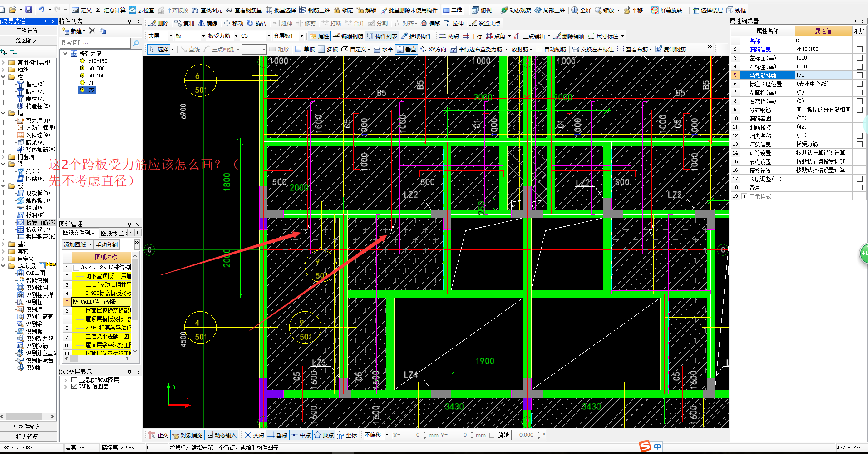Delete component with X icon in 构件列表
The image size is (868, 454).
coord(92,30)
